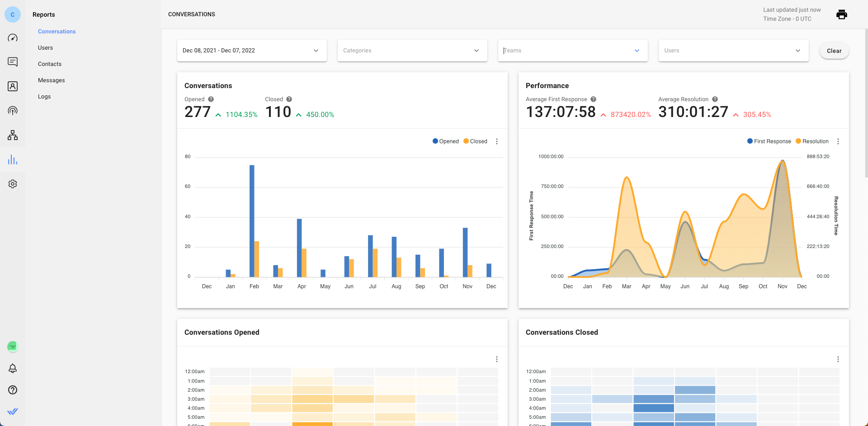Screen dimensions: 868x426
Task: Open the settings gear icon in sidebar
Action: 13,184
